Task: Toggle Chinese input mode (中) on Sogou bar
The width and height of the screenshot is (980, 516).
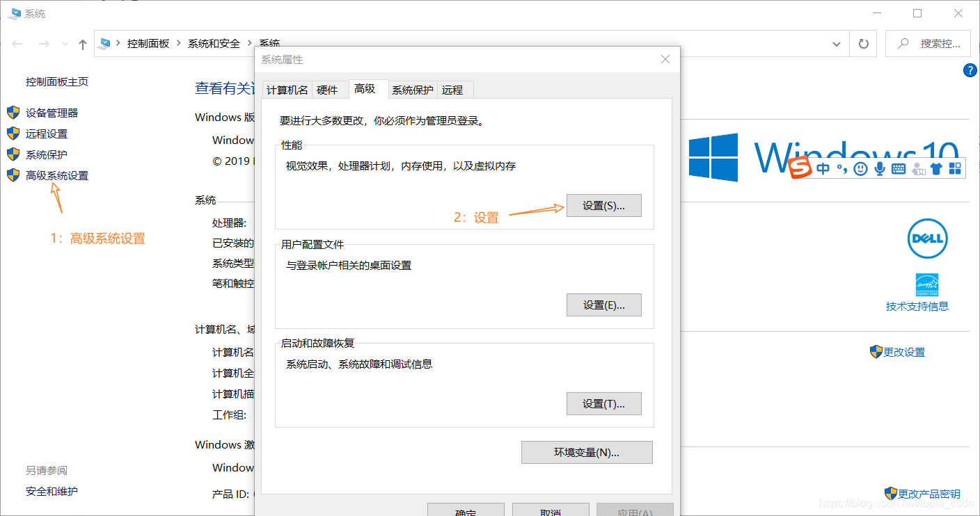Action: [823, 168]
